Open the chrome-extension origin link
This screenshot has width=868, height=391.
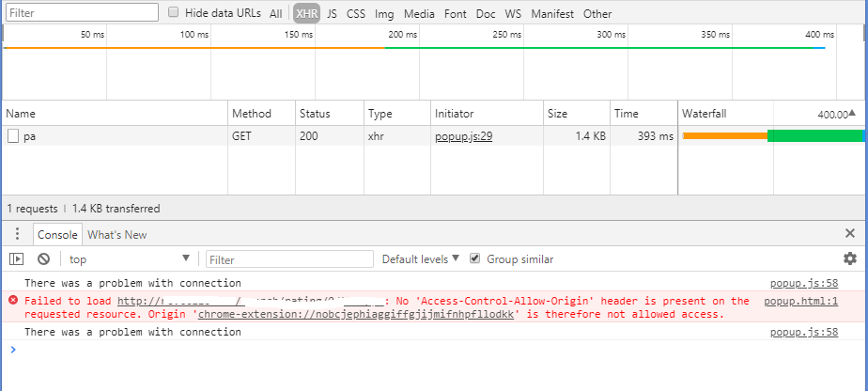(357, 315)
